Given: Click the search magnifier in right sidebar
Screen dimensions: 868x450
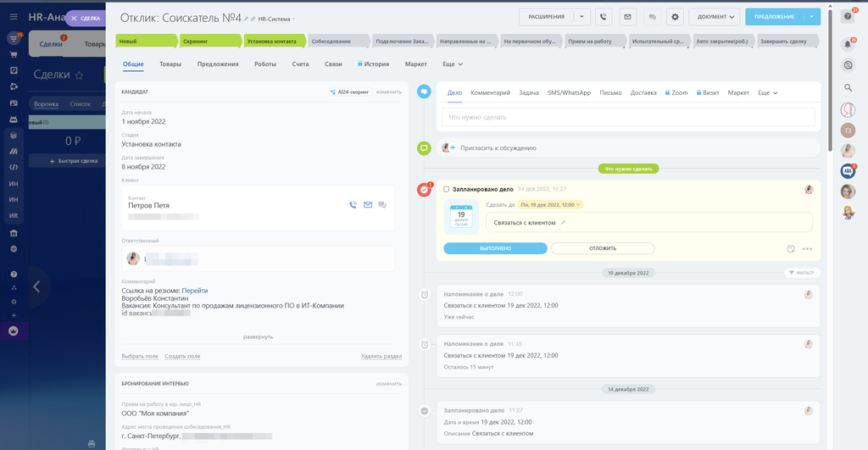Looking at the screenshot, I should tap(847, 87).
